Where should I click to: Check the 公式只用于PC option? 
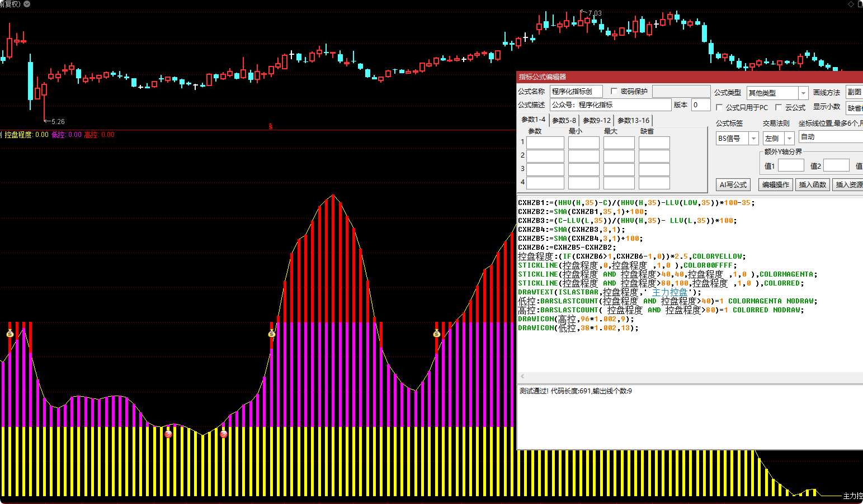pos(719,107)
